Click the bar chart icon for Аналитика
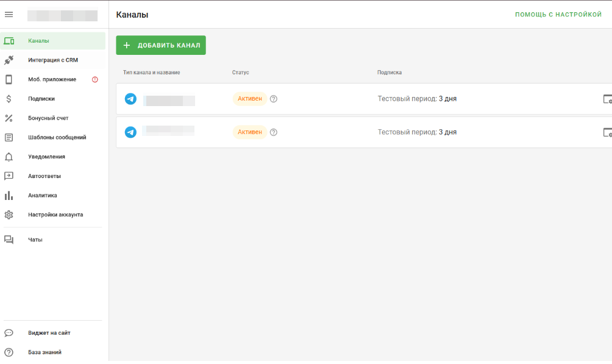This screenshot has width=612, height=364. click(9, 195)
